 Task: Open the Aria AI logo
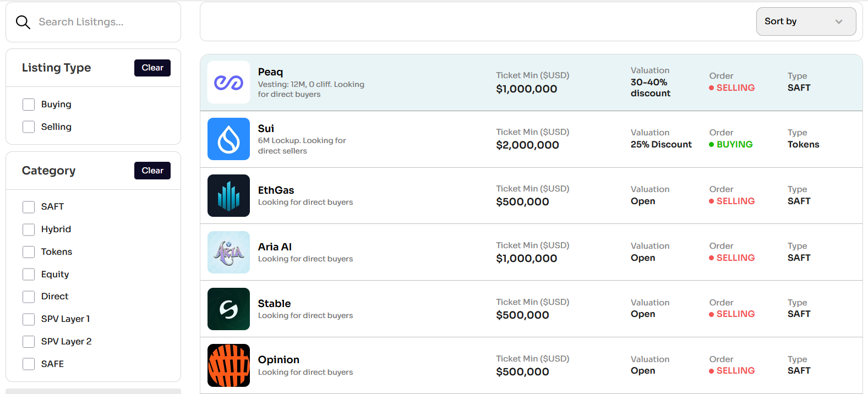[228, 253]
